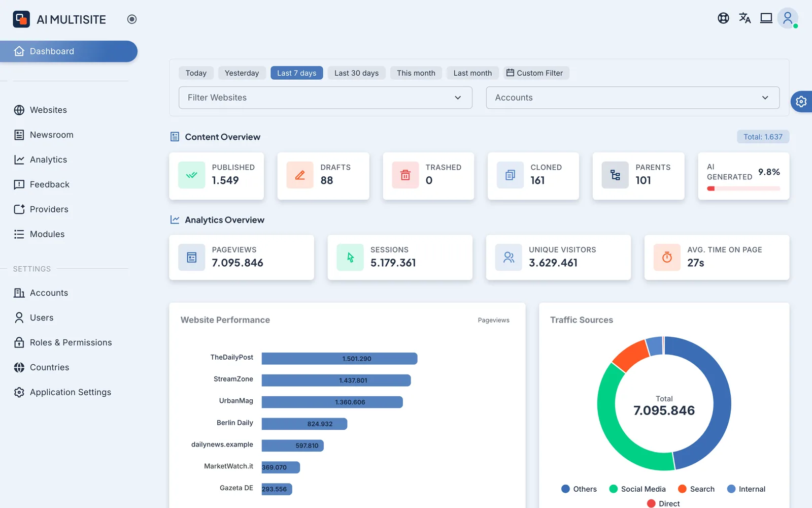Click the Analytics Overview chart icon
This screenshot has width=812, height=508.
175,220
